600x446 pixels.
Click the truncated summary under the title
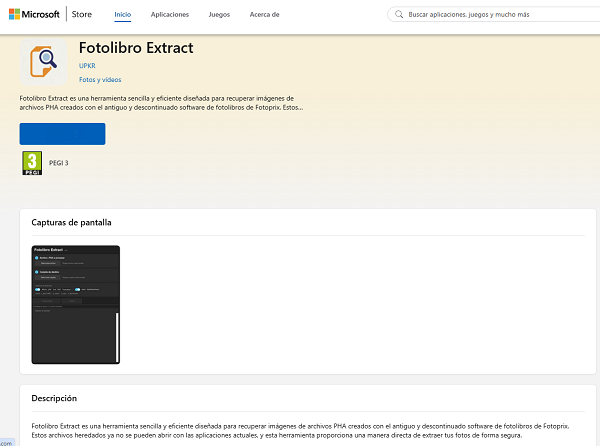[161, 103]
